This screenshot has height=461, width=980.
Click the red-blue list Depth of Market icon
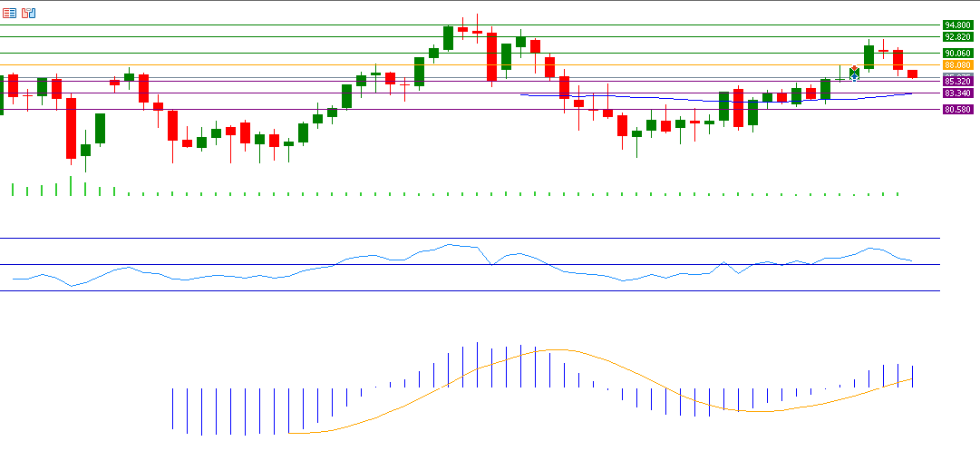pyautogui.click(x=10, y=13)
